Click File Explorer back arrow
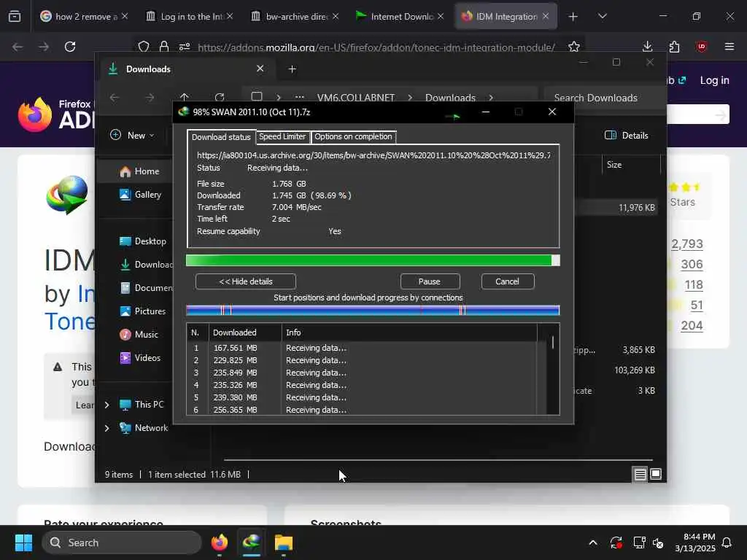This screenshot has width=747, height=560. [115, 98]
